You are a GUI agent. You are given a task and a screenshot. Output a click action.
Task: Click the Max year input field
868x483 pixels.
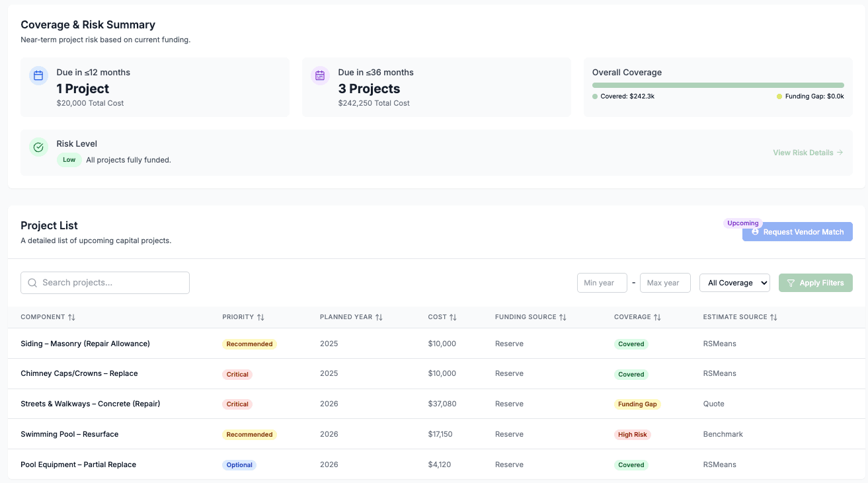665,283
